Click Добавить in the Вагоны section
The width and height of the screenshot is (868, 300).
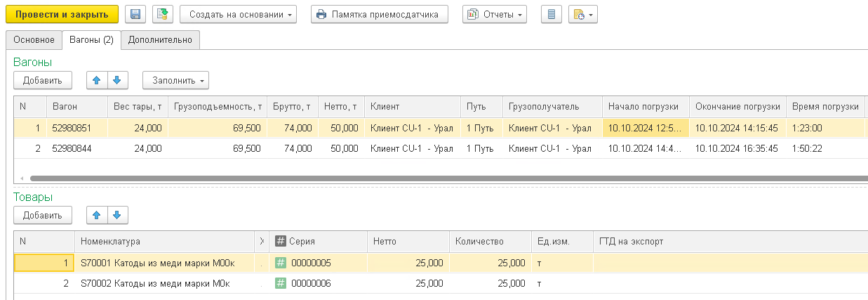point(42,80)
